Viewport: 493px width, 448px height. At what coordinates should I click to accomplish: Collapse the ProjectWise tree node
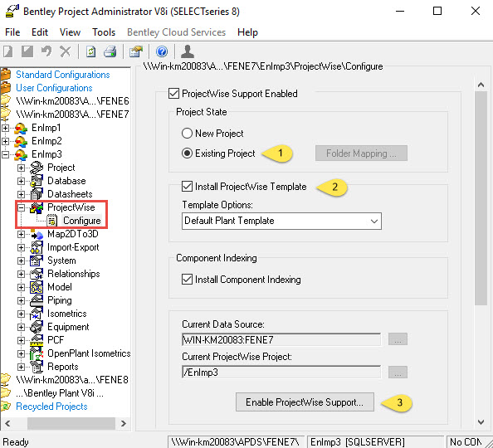[x=21, y=207]
